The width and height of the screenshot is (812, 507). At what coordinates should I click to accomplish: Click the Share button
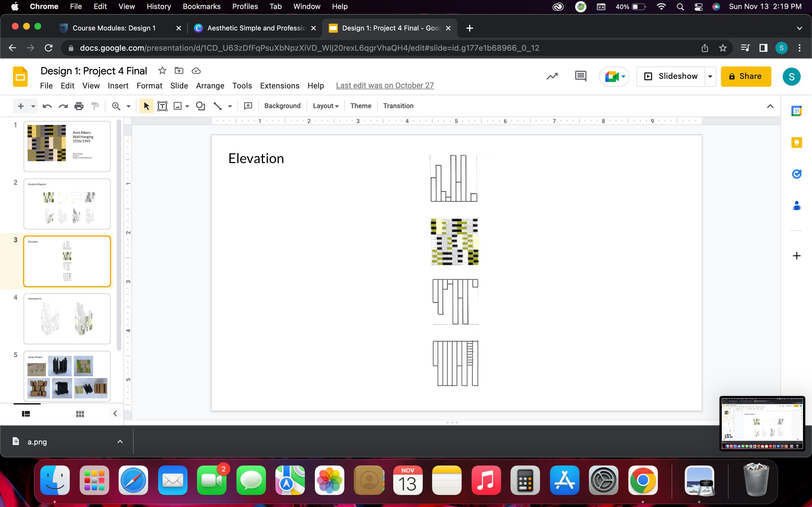point(745,76)
